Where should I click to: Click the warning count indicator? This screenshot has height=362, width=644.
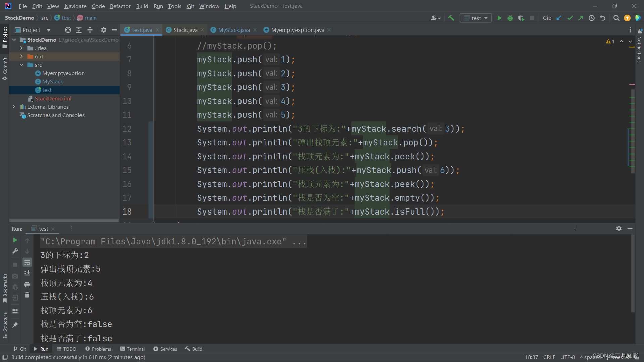pyautogui.click(x=610, y=41)
